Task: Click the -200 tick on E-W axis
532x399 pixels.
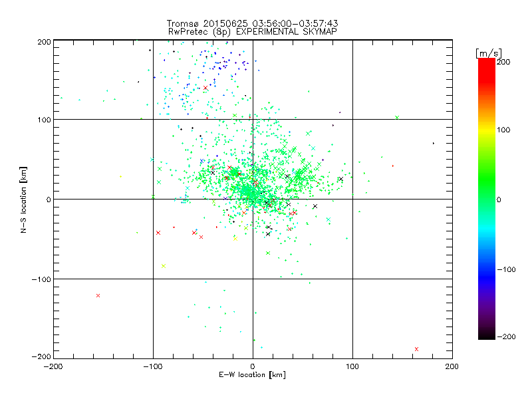Action: pos(53,366)
